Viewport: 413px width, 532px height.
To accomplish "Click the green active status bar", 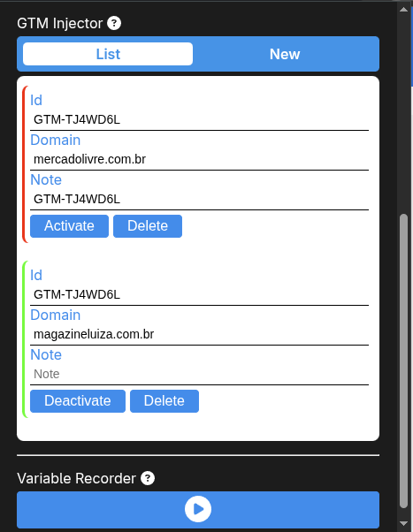I will pos(25,339).
